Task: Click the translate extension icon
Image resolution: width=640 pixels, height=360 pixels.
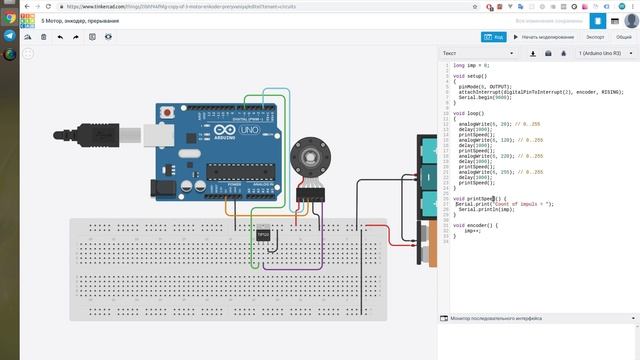Action: click(520, 7)
